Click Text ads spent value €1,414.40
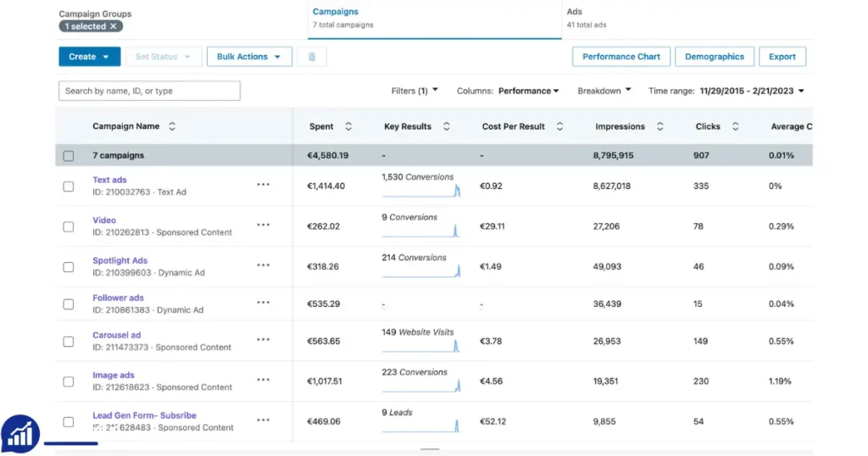 click(x=326, y=186)
